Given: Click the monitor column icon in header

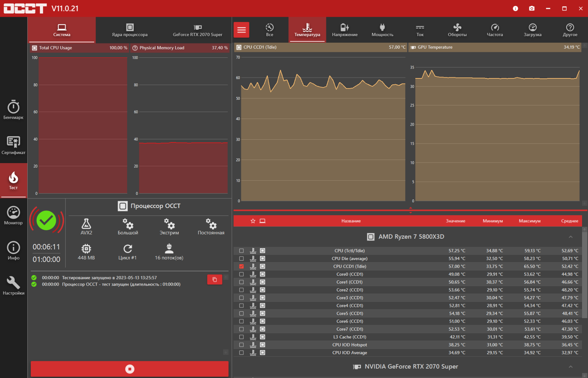Looking at the screenshot, I should point(262,221).
